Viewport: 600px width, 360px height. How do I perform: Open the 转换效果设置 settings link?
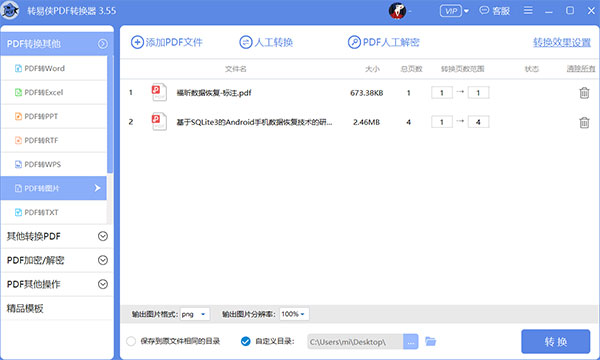click(562, 42)
